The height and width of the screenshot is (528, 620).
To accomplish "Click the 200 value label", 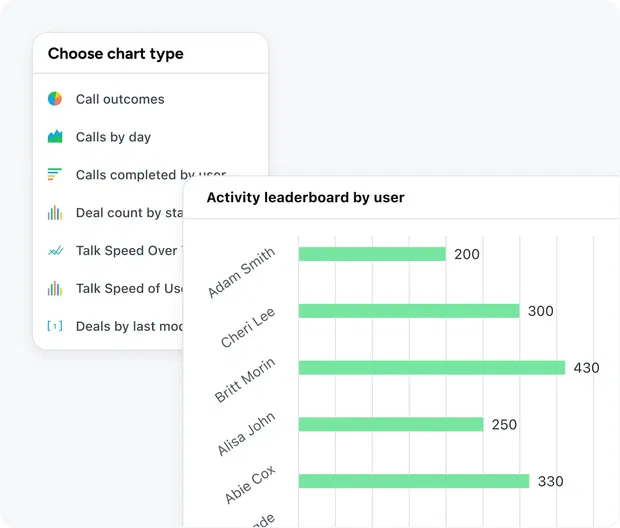I will [467, 254].
